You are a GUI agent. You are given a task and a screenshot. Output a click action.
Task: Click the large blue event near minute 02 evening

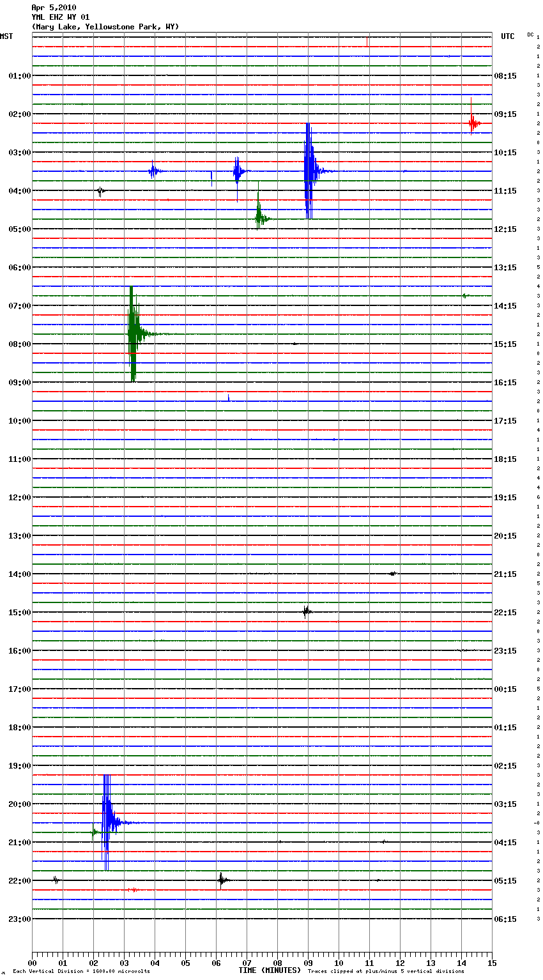click(107, 822)
